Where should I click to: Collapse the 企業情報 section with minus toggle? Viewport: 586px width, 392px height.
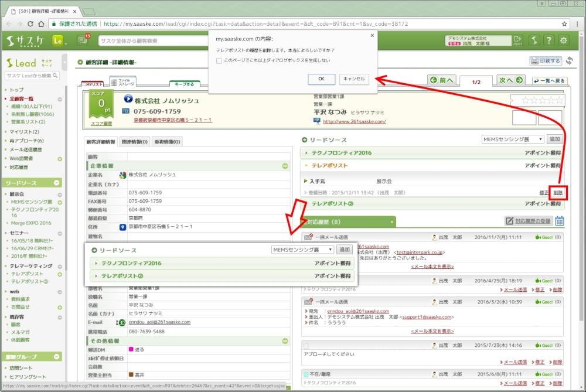[285, 166]
